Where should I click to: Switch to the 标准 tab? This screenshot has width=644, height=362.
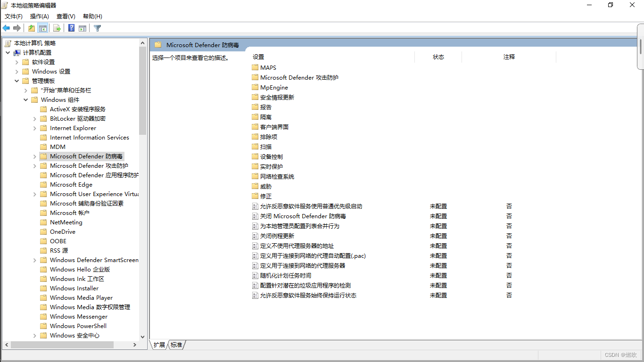coord(176,345)
